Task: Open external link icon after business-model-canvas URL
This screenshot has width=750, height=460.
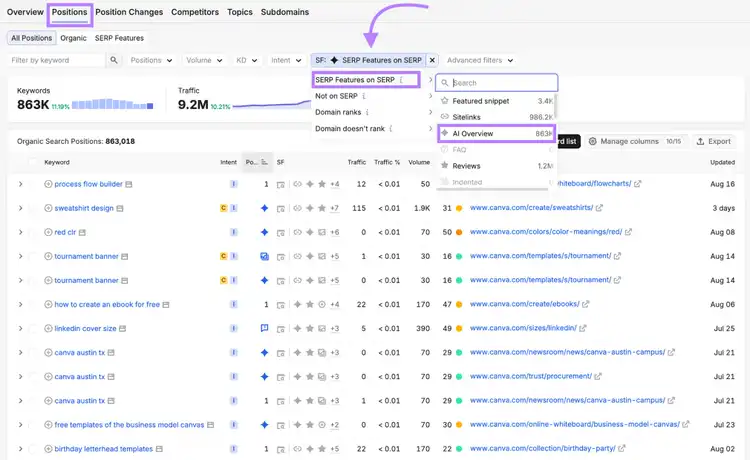Action: pyautogui.click(x=686, y=424)
